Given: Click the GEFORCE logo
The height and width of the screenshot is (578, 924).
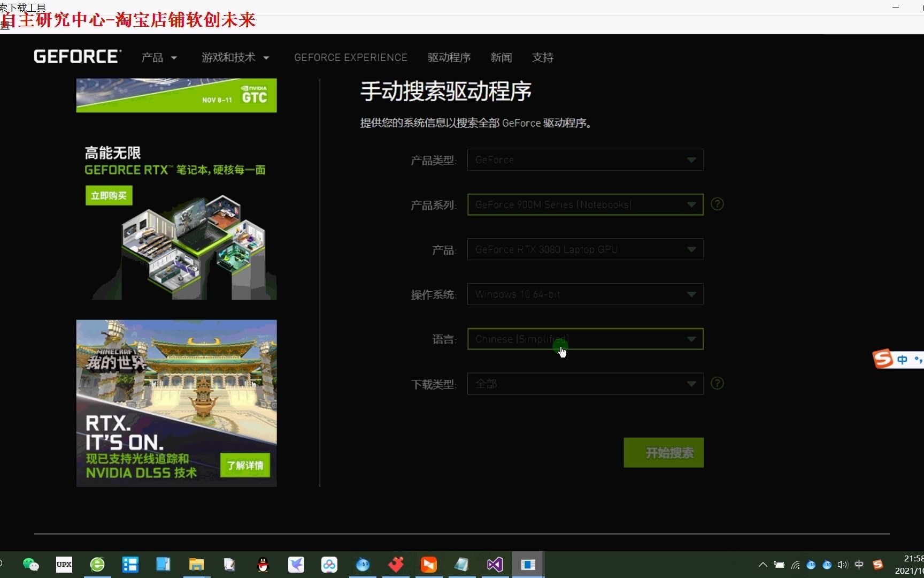Looking at the screenshot, I should (x=77, y=56).
